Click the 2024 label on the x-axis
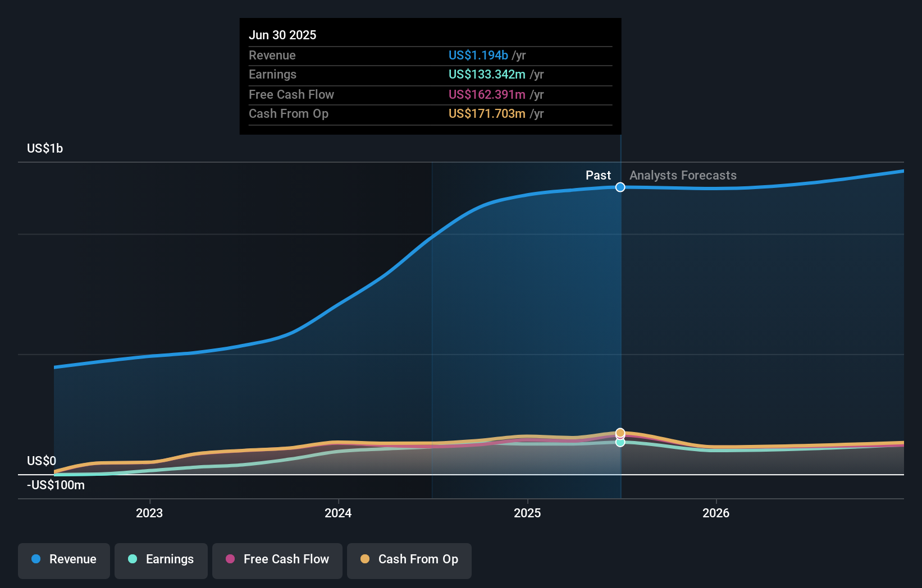 pos(337,512)
